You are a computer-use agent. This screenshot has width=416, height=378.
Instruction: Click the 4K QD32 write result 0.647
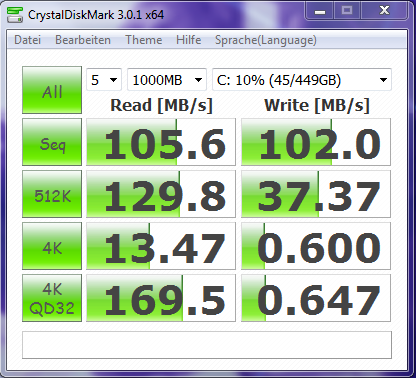316,298
